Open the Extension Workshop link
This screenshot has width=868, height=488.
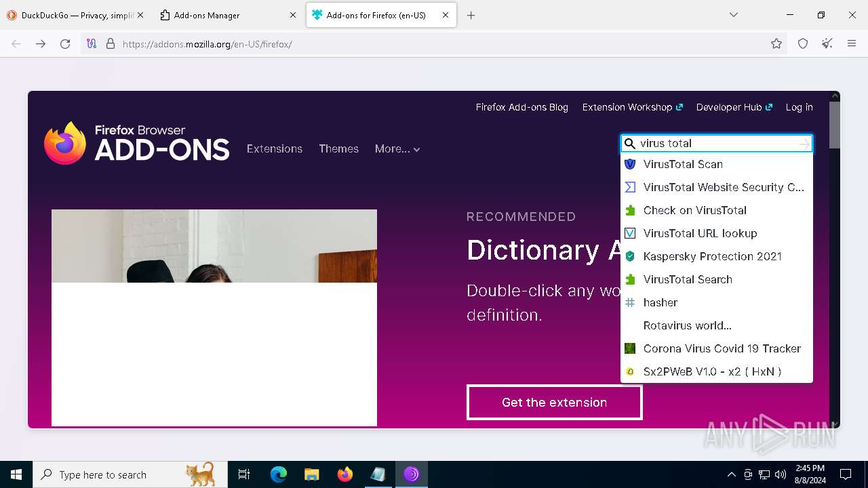click(x=632, y=107)
